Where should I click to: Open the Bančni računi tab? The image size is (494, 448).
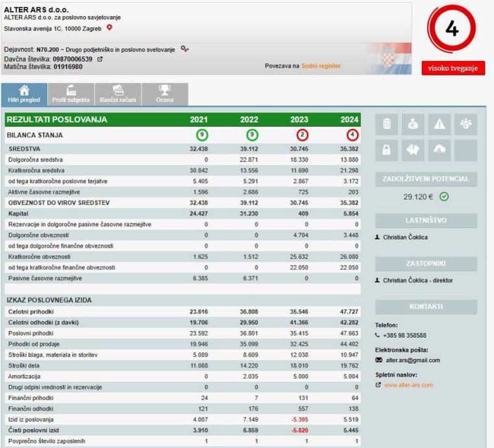117,94
